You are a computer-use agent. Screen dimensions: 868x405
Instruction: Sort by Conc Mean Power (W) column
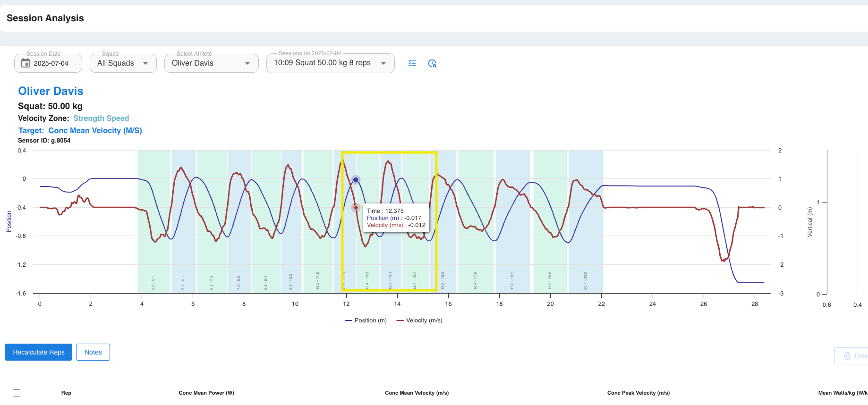click(206, 393)
